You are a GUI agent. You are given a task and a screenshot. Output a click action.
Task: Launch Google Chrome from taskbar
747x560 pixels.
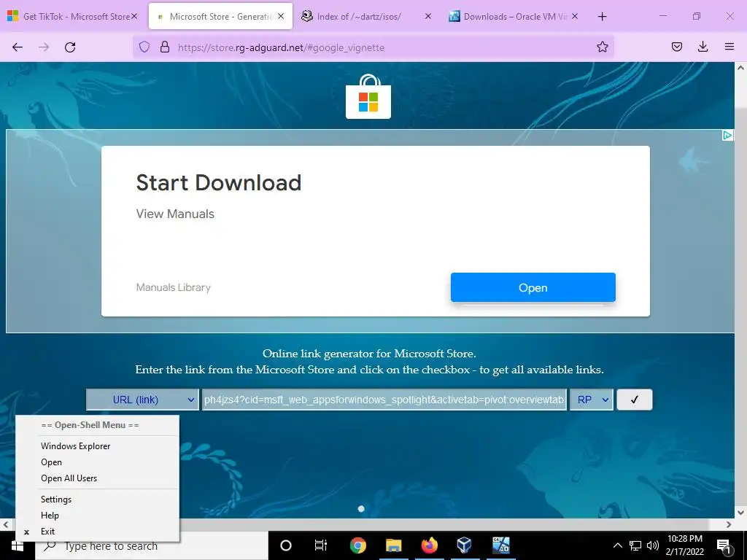coord(357,545)
